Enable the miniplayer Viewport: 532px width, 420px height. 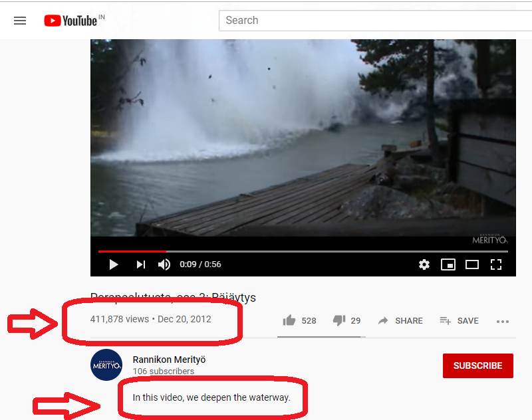coord(448,264)
